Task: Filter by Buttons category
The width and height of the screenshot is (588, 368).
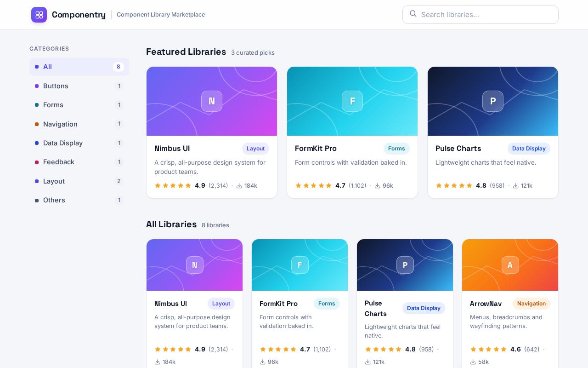Action: (x=79, y=86)
